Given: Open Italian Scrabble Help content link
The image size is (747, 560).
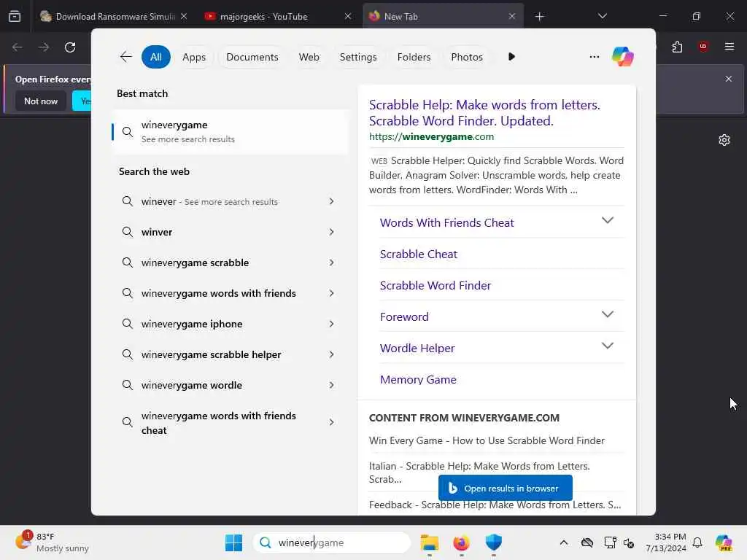Looking at the screenshot, I should point(479,472).
